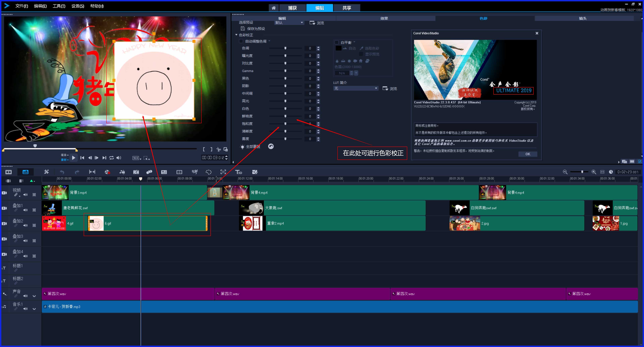Step to the previous frame
644x347 pixels.
90,158
